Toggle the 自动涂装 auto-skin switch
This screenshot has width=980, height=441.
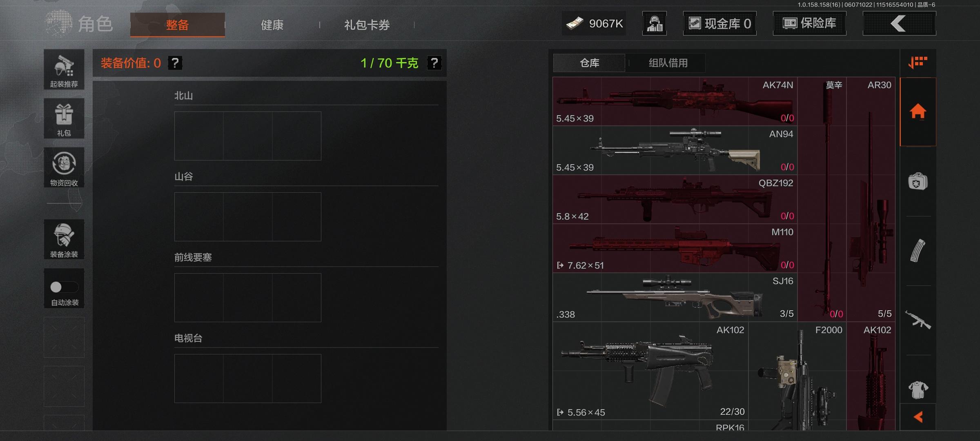click(x=64, y=287)
